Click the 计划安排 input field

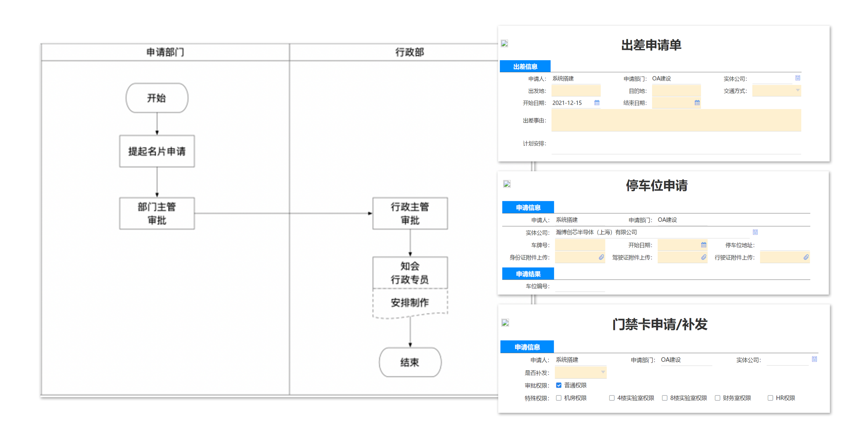point(676,144)
